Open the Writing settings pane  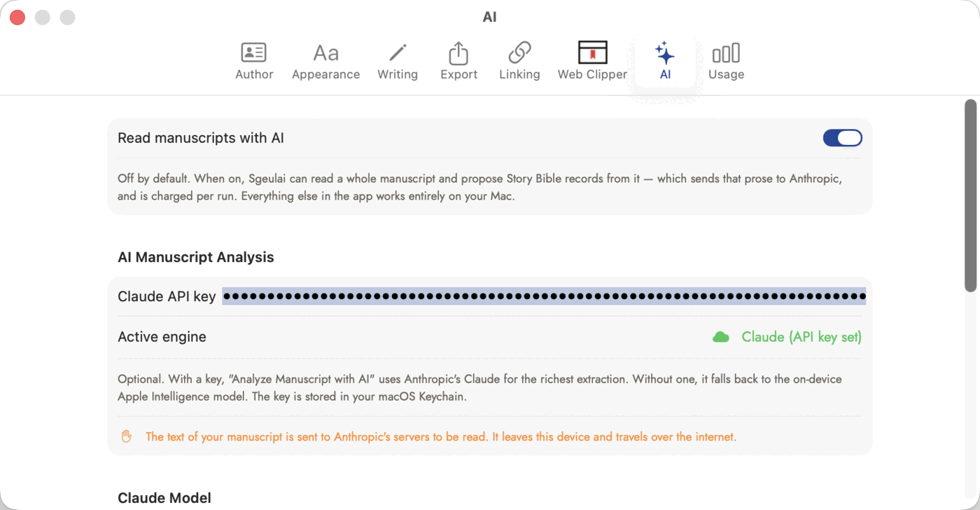coord(398,62)
